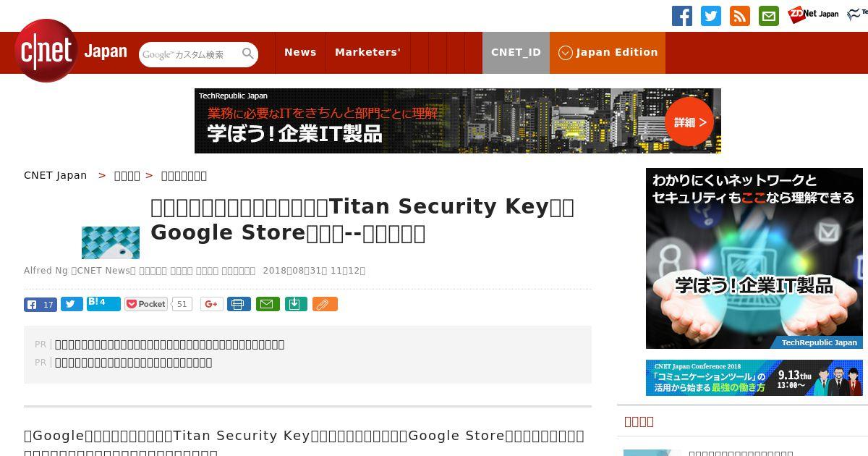Image resolution: width=868 pixels, height=456 pixels.
Task: Email article with green envelope share icon
Action: click(267, 304)
